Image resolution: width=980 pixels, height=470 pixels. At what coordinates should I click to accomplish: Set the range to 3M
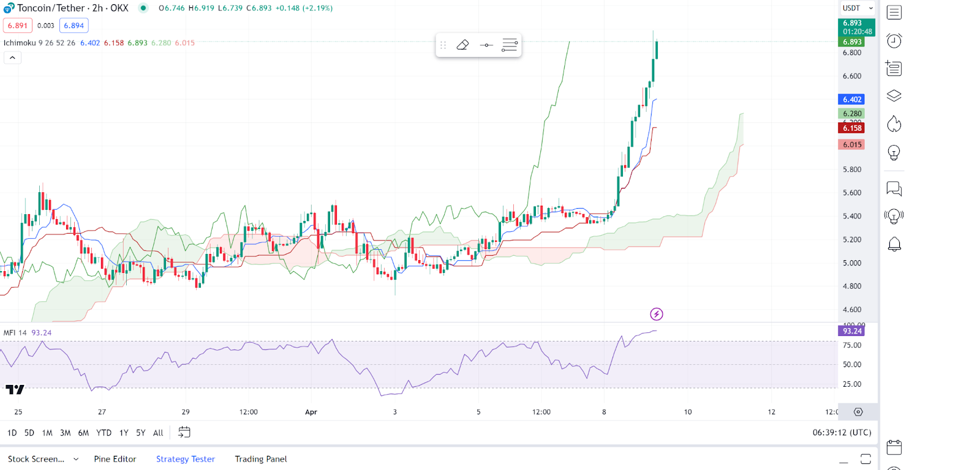click(66, 433)
